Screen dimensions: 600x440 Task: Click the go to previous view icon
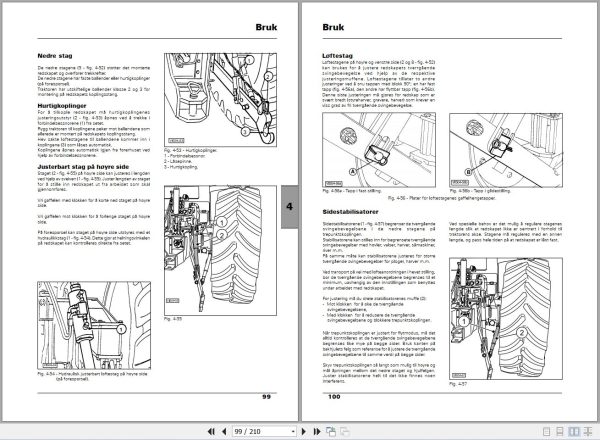click(x=331, y=432)
